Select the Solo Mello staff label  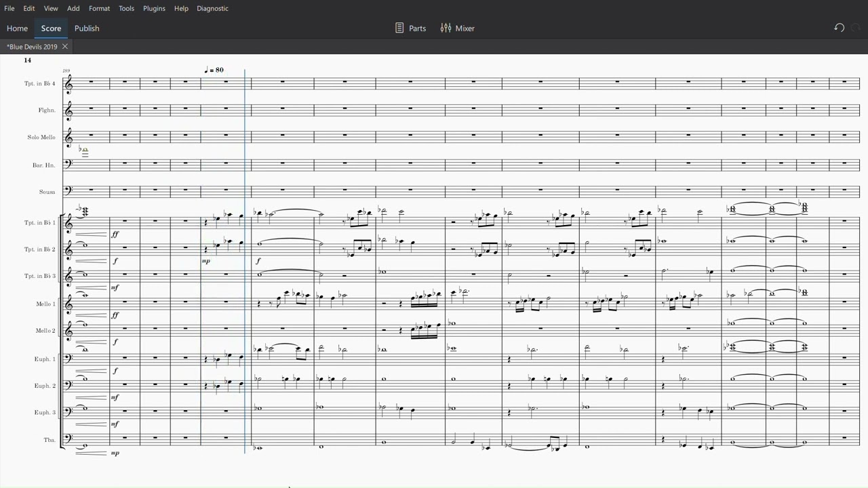coord(41,138)
